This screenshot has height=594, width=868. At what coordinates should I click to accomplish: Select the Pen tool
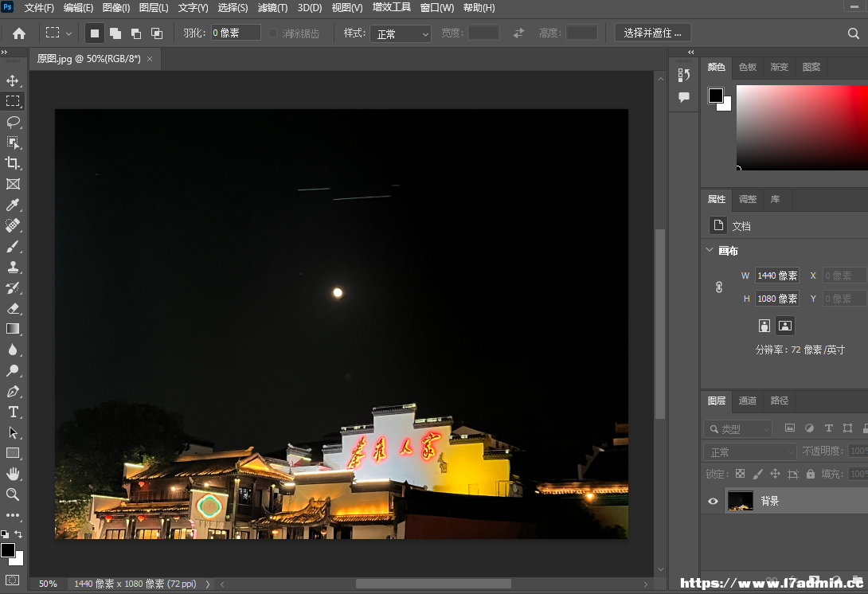[x=13, y=392]
